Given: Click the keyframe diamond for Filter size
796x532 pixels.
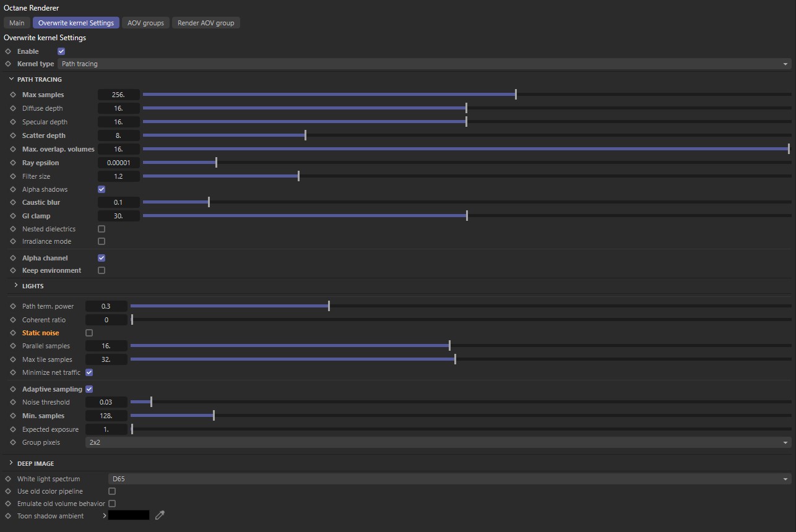Looking at the screenshot, I should click(x=13, y=176).
